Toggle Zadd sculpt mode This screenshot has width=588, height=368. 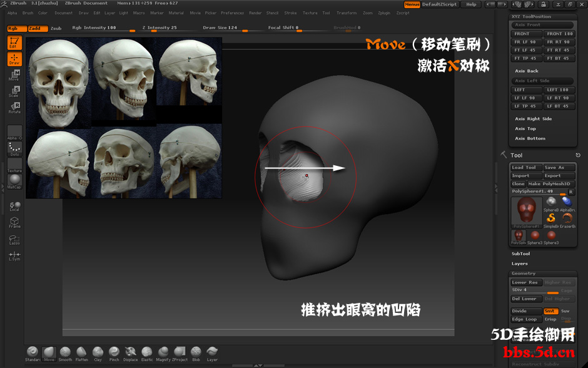pos(38,29)
